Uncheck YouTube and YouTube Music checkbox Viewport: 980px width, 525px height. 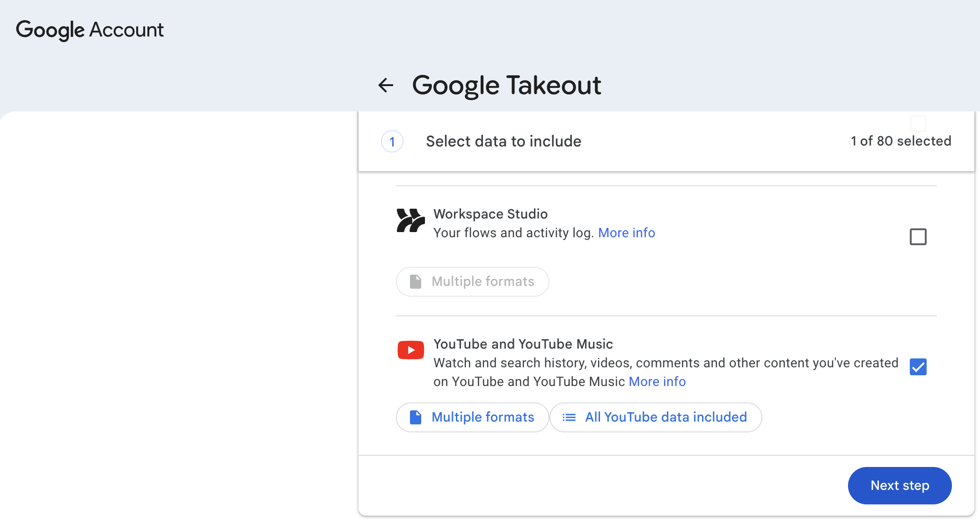coord(918,367)
